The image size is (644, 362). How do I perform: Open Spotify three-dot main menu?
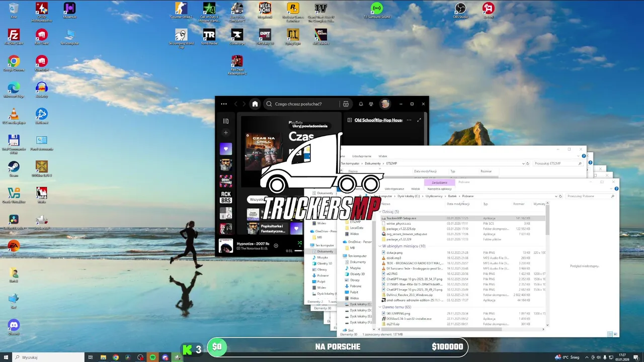pos(224,104)
